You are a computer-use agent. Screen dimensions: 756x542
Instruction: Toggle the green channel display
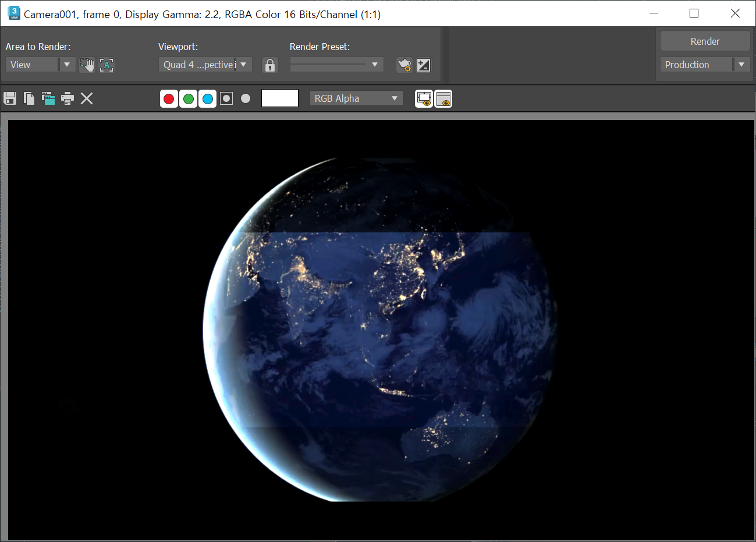[x=188, y=98]
